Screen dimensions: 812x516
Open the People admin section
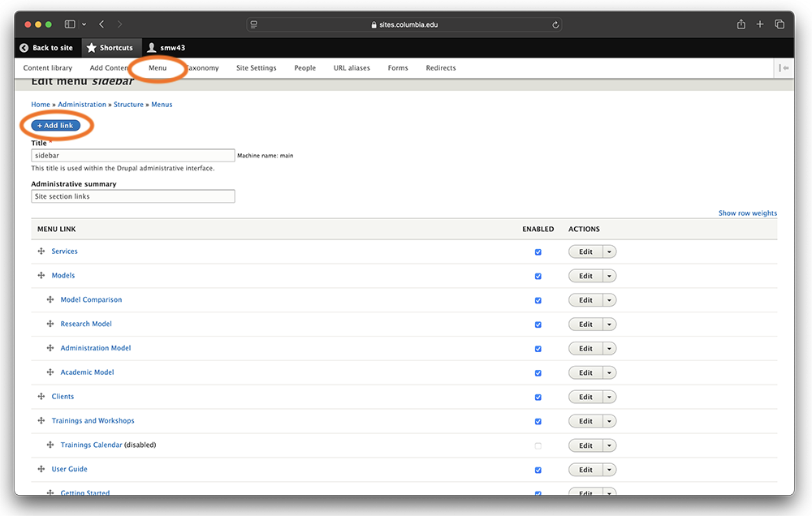[304, 68]
